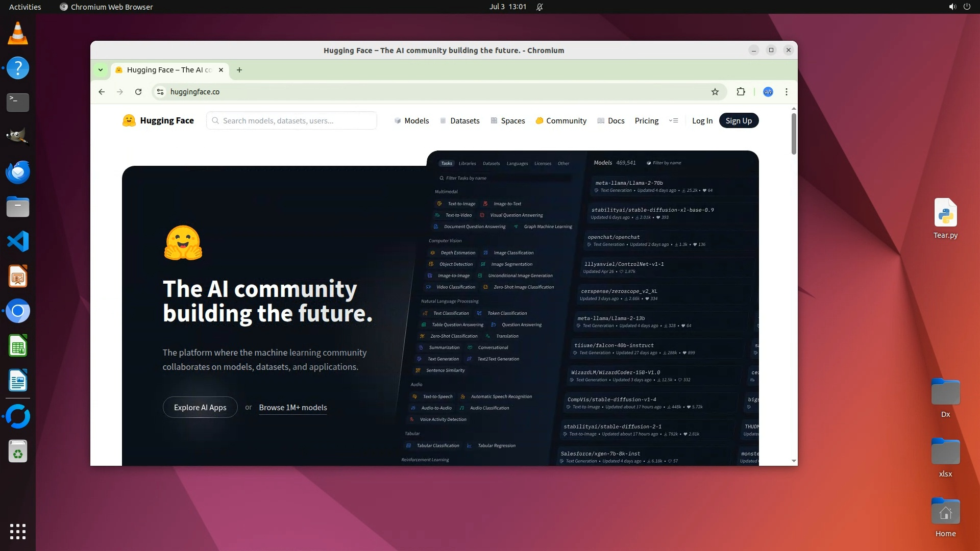Open the Chromium three-dot menu
The height and width of the screenshot is (551, 980).
(786, 92)
